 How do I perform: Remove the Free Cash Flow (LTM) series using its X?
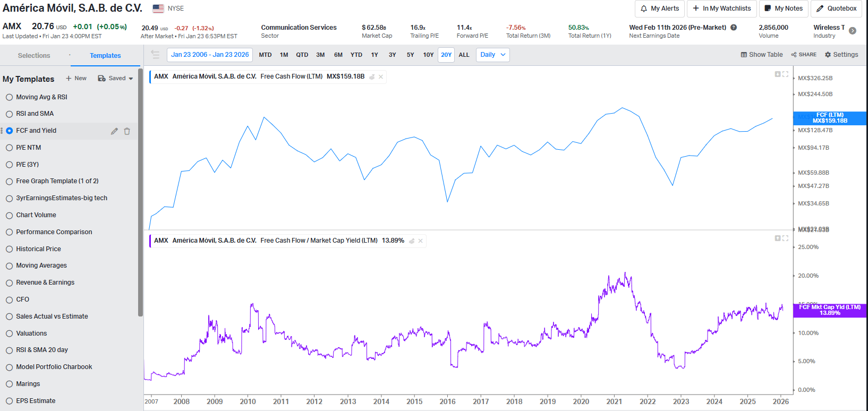381,77
